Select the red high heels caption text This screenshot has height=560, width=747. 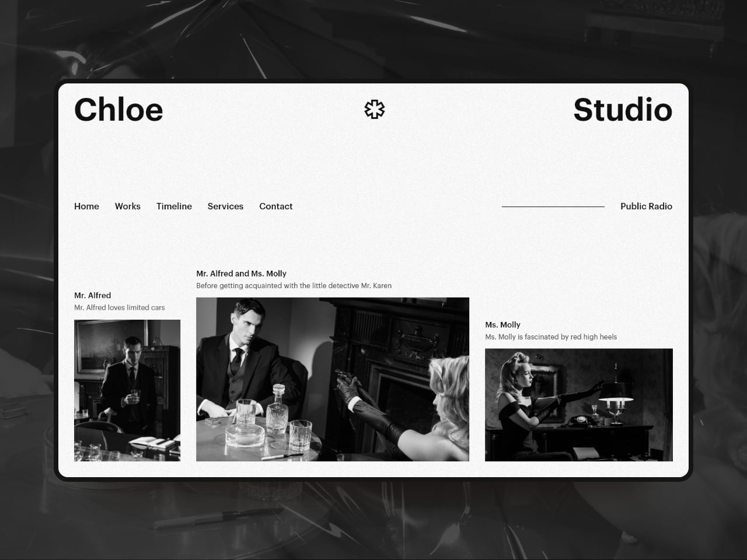coord(550,337)
